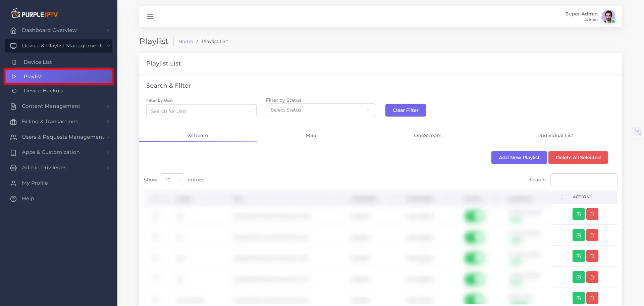Edit the third playlist row
Screen dimensions: 644x306
[579, 256]
